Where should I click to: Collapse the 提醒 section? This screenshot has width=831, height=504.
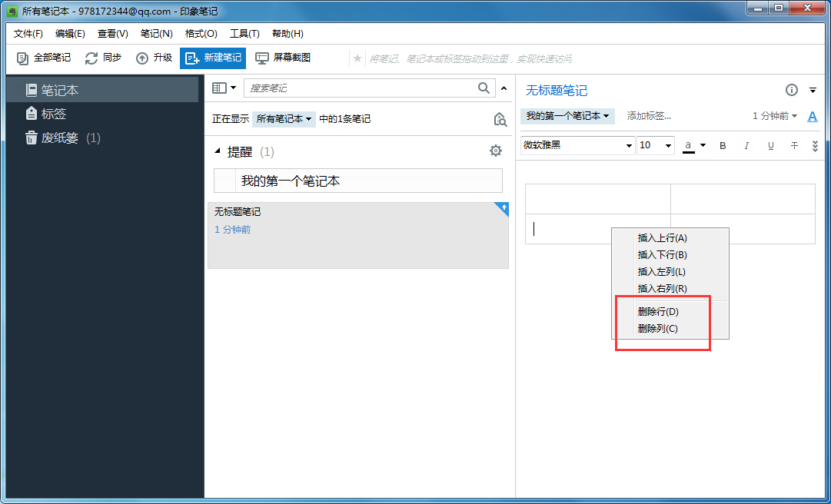[x=218, y=151]
